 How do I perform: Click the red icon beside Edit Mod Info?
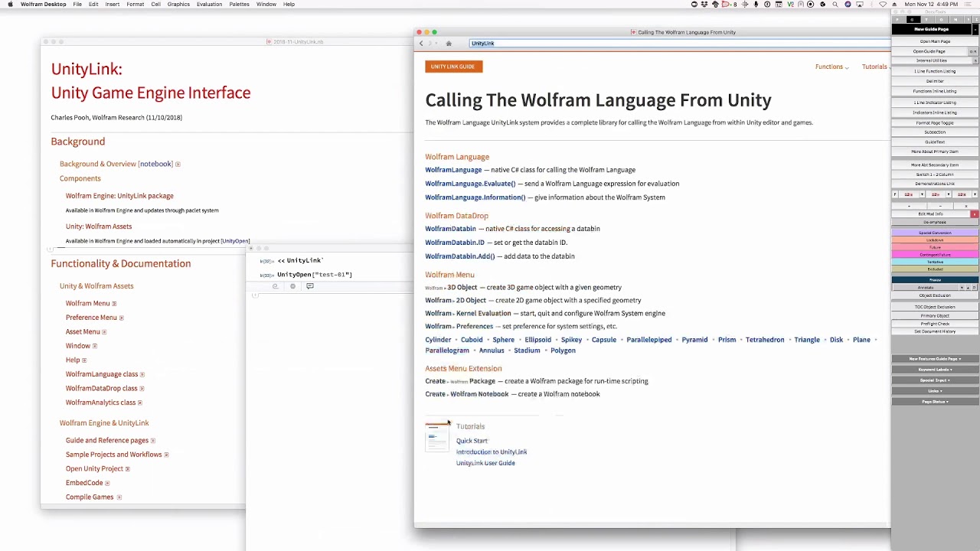click(974, 214)
